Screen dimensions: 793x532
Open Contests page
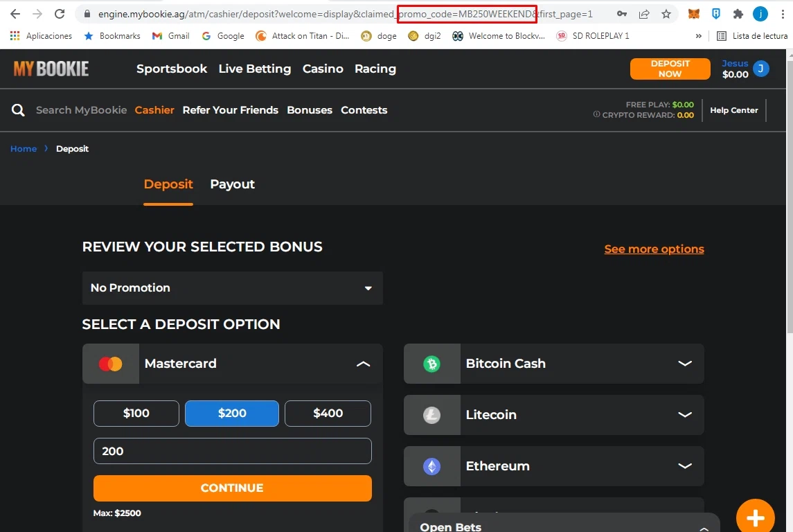(364, 110)
